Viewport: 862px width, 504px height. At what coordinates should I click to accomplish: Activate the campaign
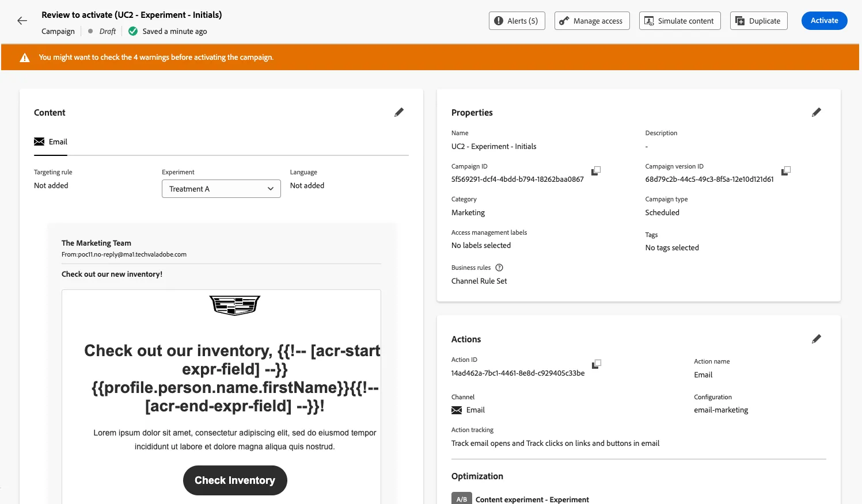825,21
